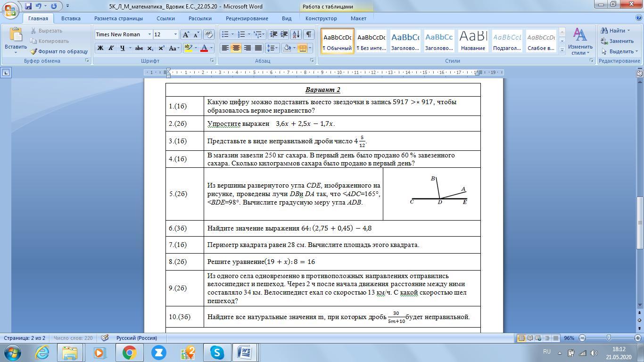Open the Макет tab

coord(358,18)
